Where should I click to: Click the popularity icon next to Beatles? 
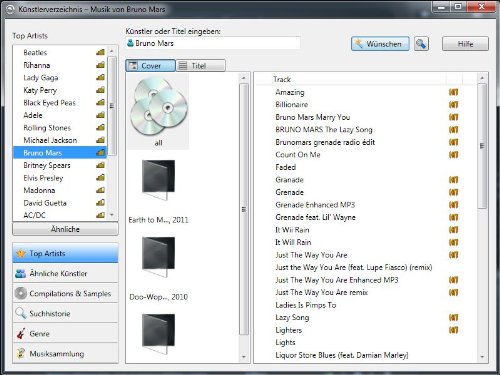coord(100,52)
